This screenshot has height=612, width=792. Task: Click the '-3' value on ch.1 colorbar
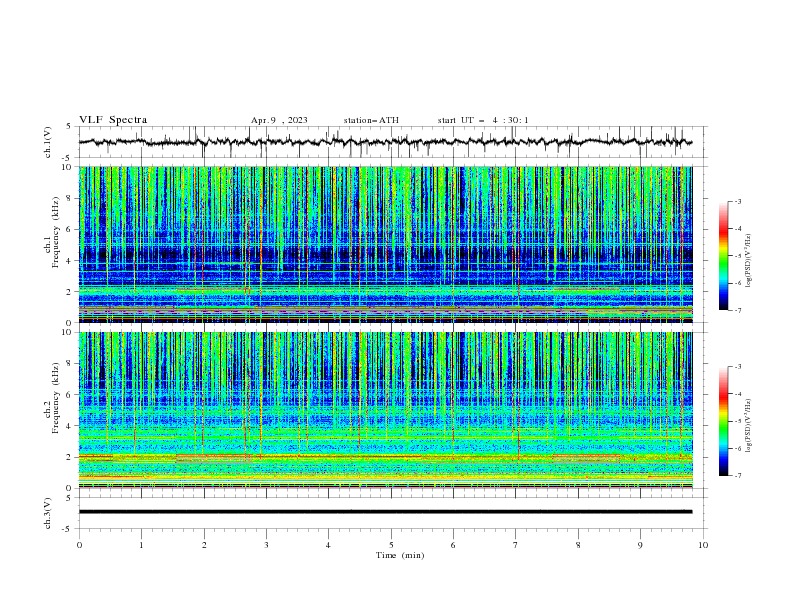tap(737, 201)
